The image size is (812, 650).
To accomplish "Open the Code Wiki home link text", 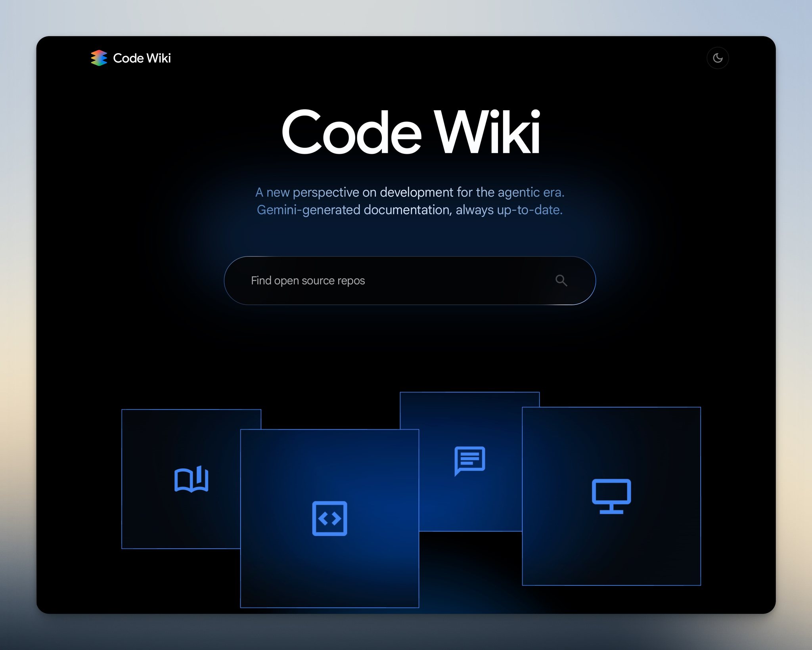I will (x=142, y=58).
